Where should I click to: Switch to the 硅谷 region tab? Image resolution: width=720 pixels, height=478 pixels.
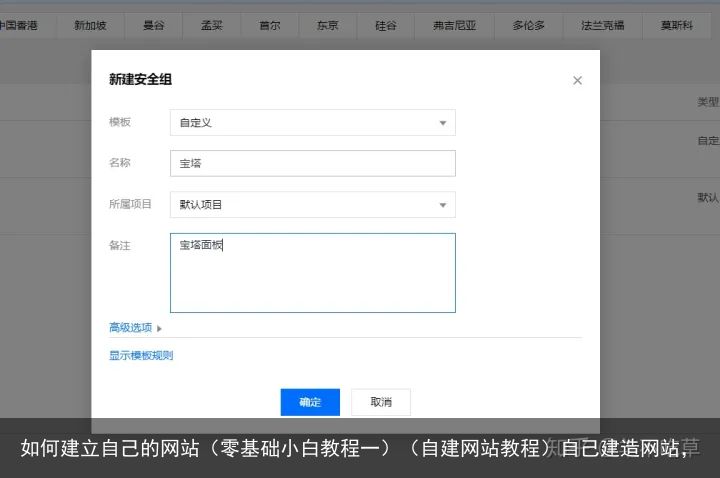385,26
